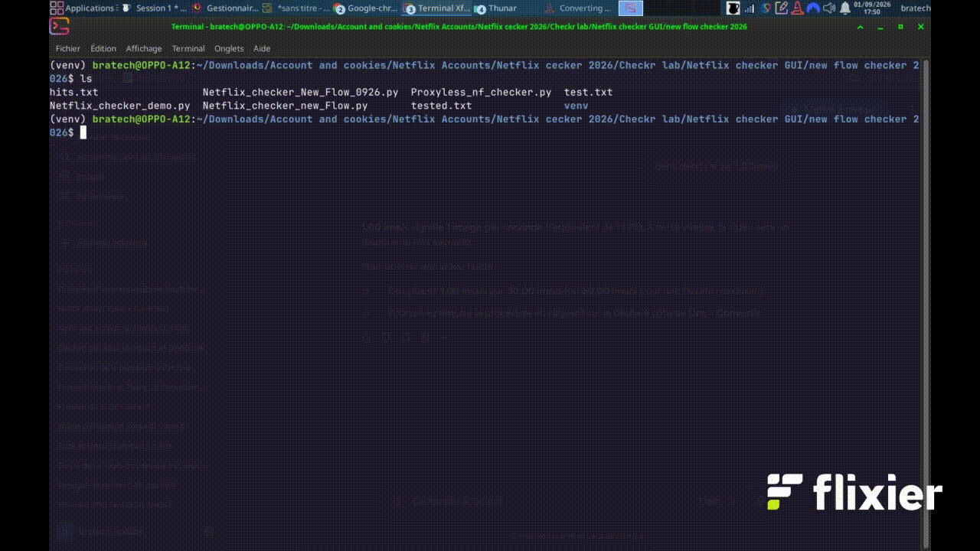The height and width of the screenshot is (551, 980).
Task: Click the blue arc tray icon
Action: tap(813, 8)
